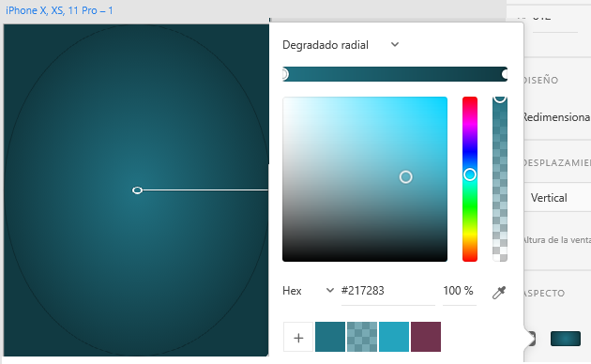Select the right gradient stop handle

[x=505, y=74]
